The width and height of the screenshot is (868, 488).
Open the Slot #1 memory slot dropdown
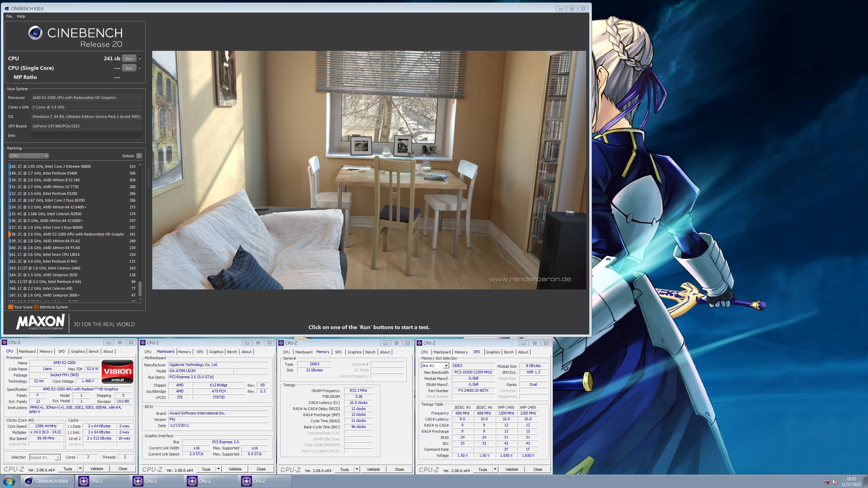pos(435,366)
